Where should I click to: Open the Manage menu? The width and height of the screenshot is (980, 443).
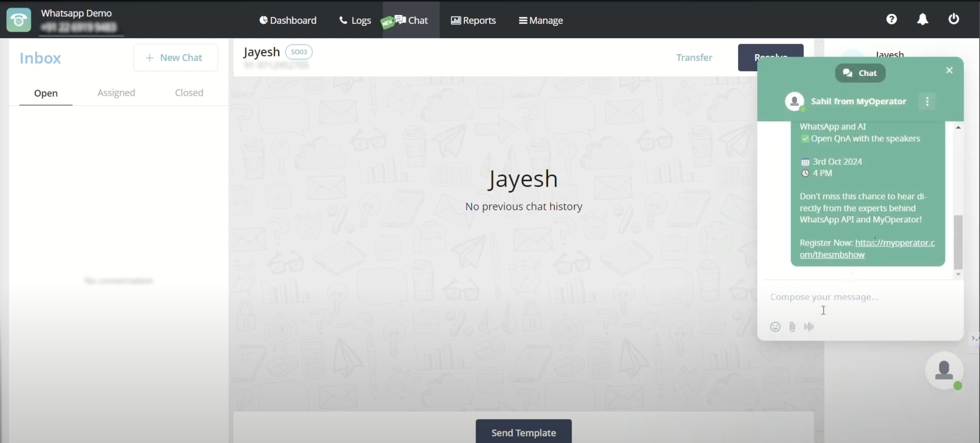[x=541, y=20]
